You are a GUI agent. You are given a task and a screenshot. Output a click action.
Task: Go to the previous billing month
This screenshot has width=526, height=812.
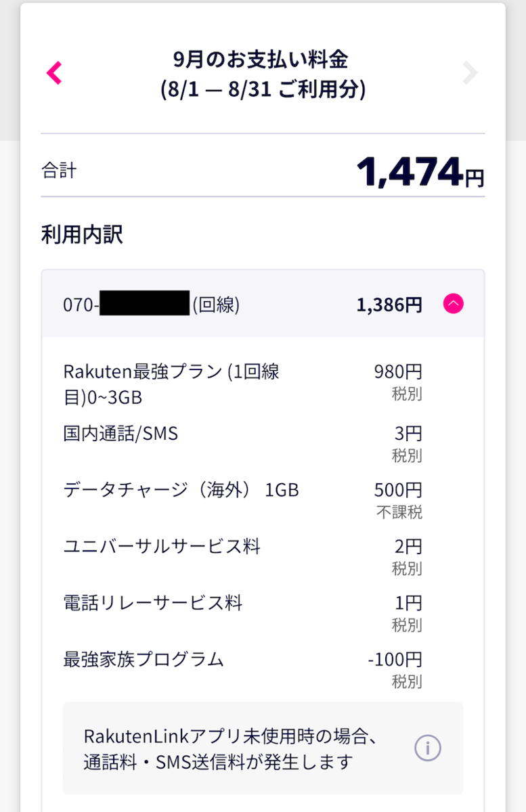54,73
